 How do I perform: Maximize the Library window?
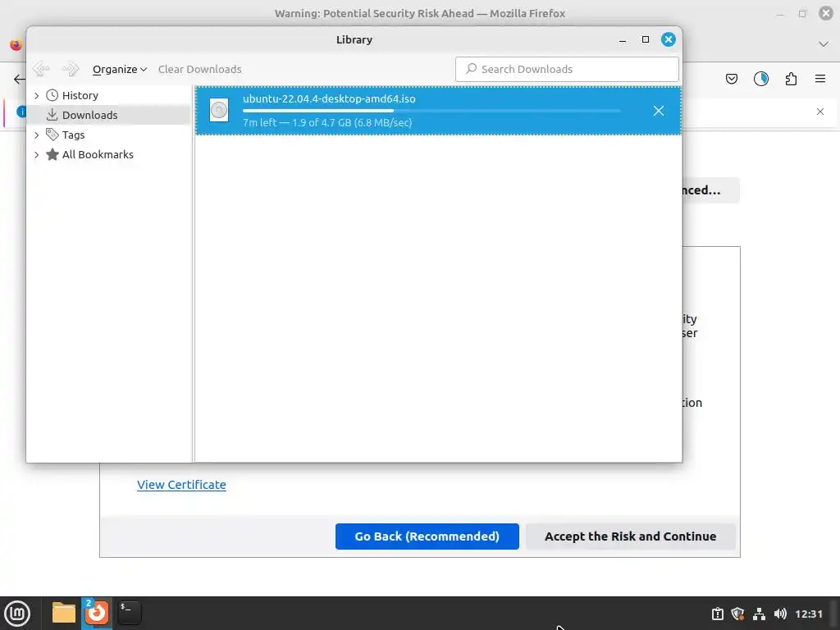pos(646,39)
